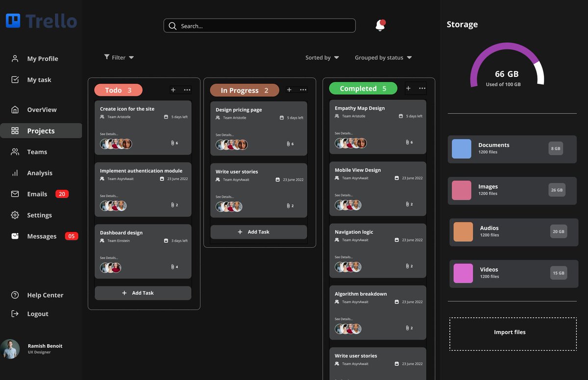
Task: Click the Audios 20 GB size badge
Action: pos(559,232)
